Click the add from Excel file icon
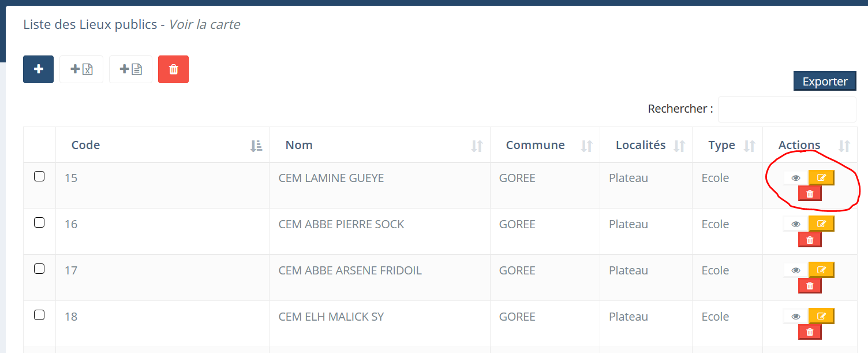This screenshot has height=353, width=868. tap(81, 69)
